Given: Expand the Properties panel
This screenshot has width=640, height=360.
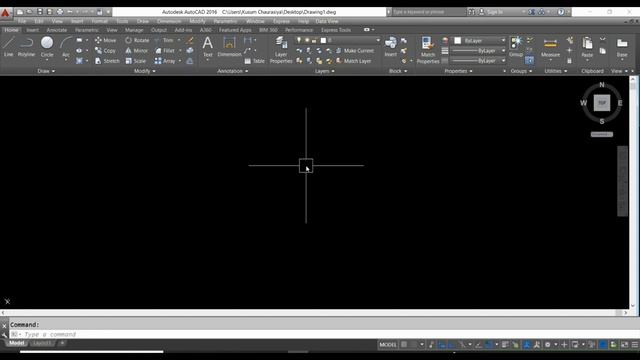Looking at the screenshot, I should tap(458, 71).
